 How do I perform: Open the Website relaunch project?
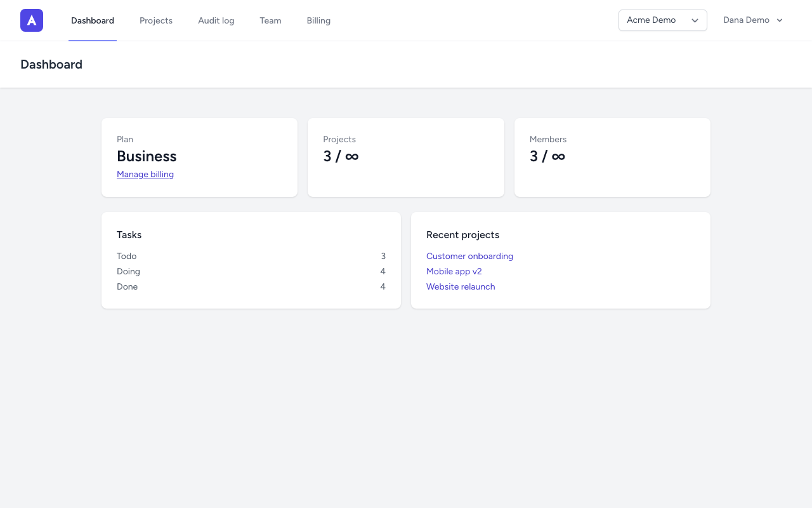pyautogui.click(x=461, y=286)
